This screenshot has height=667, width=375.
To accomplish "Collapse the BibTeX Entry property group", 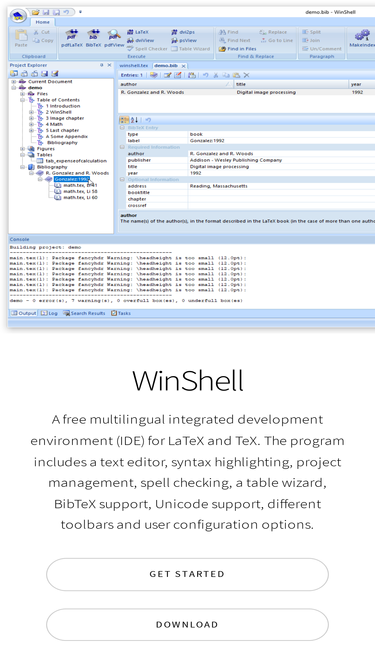I will [122, 128].
